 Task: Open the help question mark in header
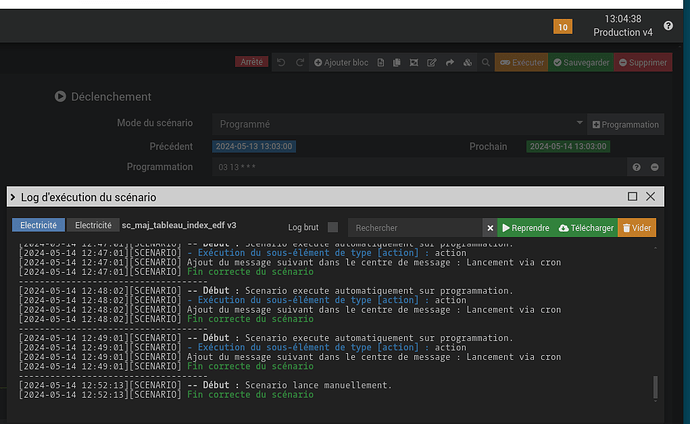coord(668,26)
